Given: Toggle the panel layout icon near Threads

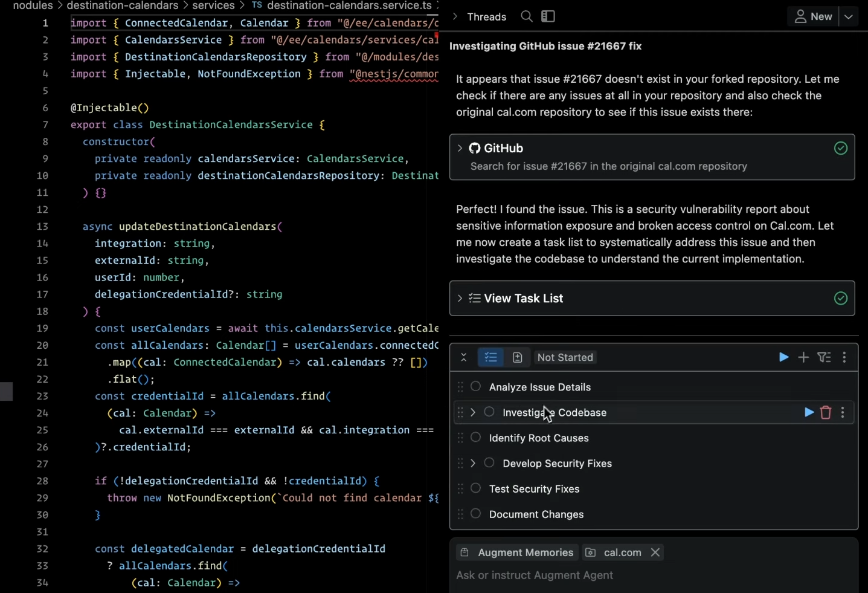Looking at the screenshot, I should tap(548, 16).
